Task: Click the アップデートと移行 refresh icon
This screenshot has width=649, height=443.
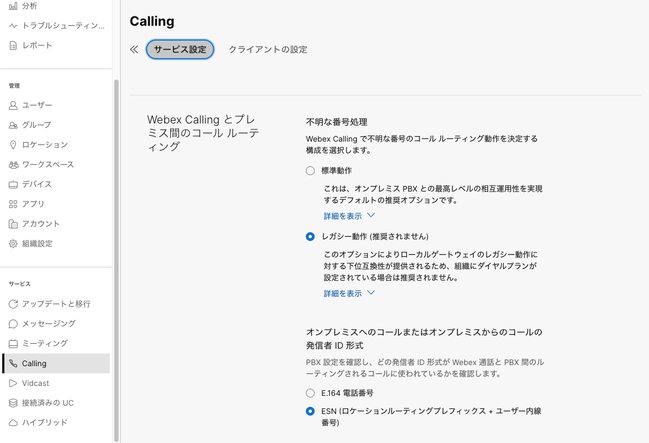Action: [x=13, y=304]
